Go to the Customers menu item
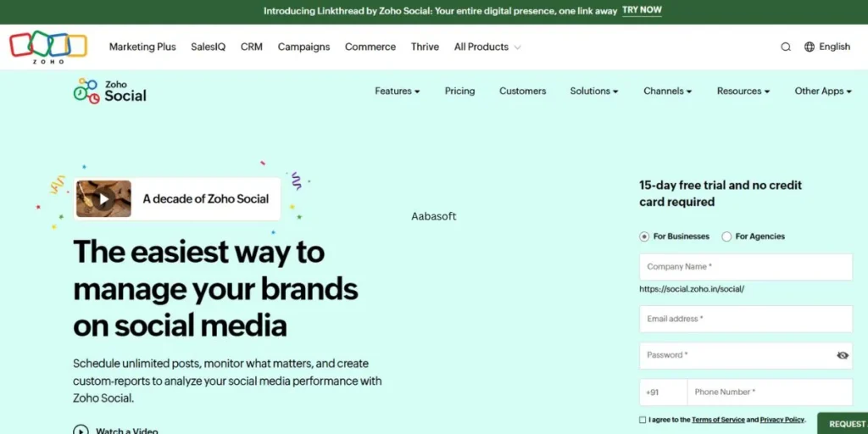Image resolution: width=868 pixels, height=434 pixels. coord(522,91)
